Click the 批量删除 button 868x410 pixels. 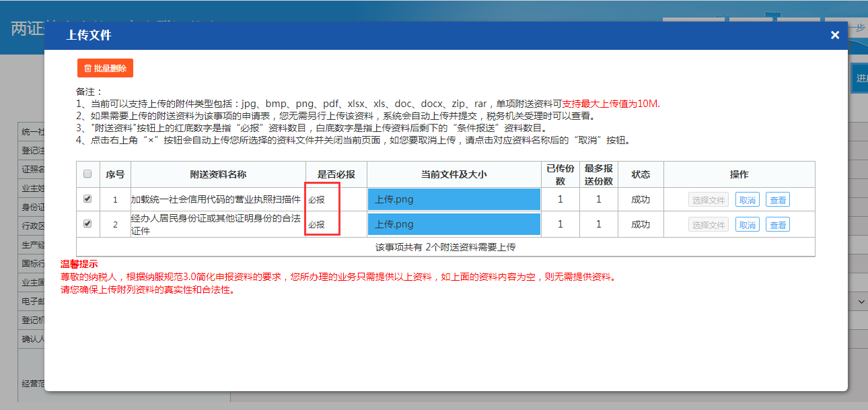(x=104, y=67)
